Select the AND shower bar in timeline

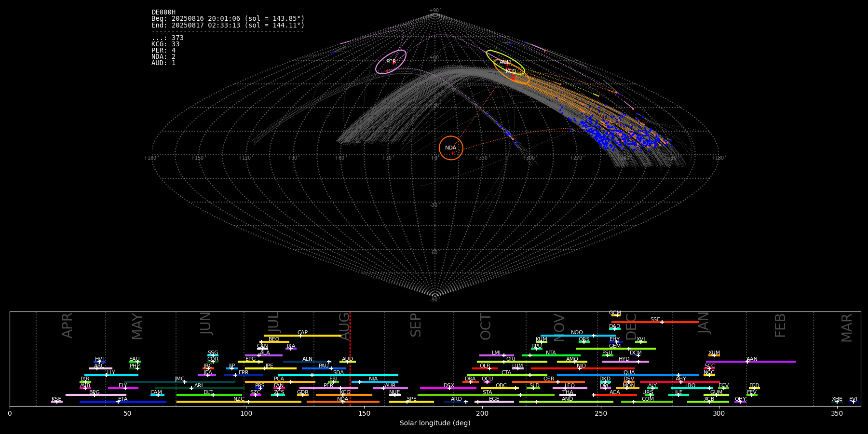click(567, 402)
